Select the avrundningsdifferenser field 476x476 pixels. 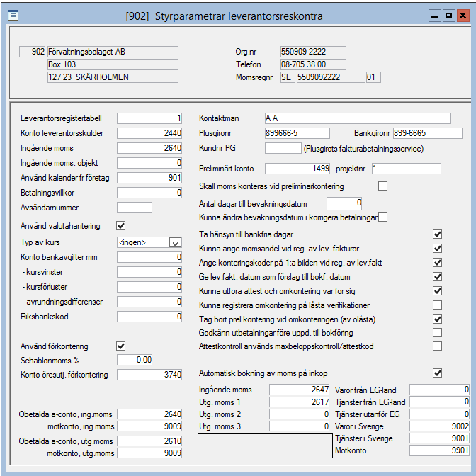coord(149,302)
